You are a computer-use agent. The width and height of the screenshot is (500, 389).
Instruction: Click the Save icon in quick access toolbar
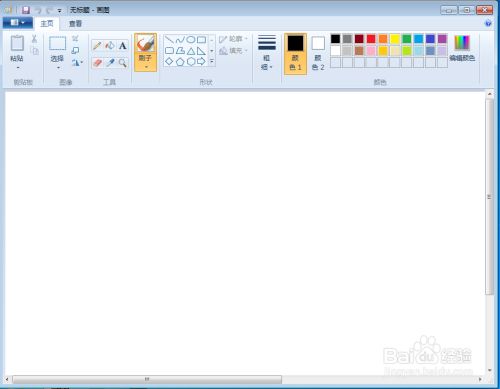(26, 10)
